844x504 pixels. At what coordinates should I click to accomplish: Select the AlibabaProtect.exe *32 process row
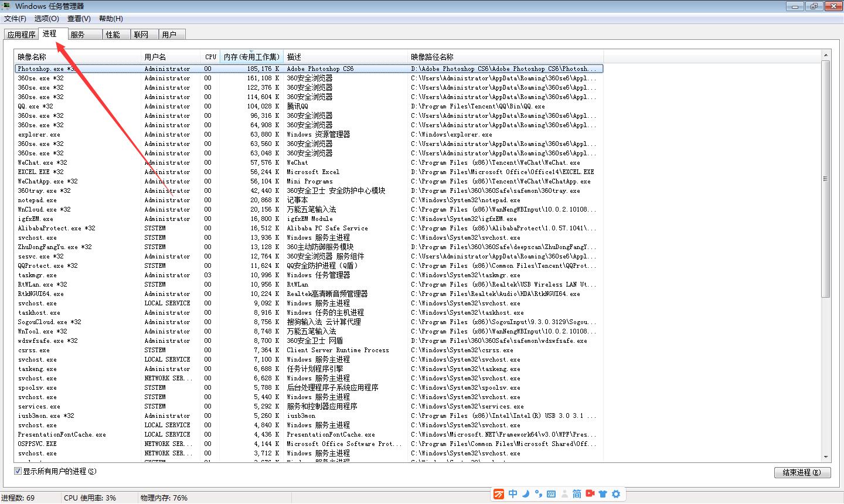tap(309, 228)
